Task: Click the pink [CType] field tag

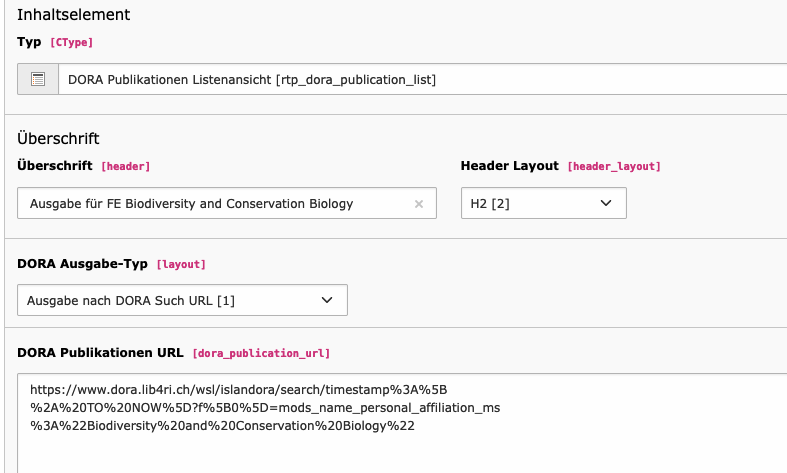Action: (71, 43)
